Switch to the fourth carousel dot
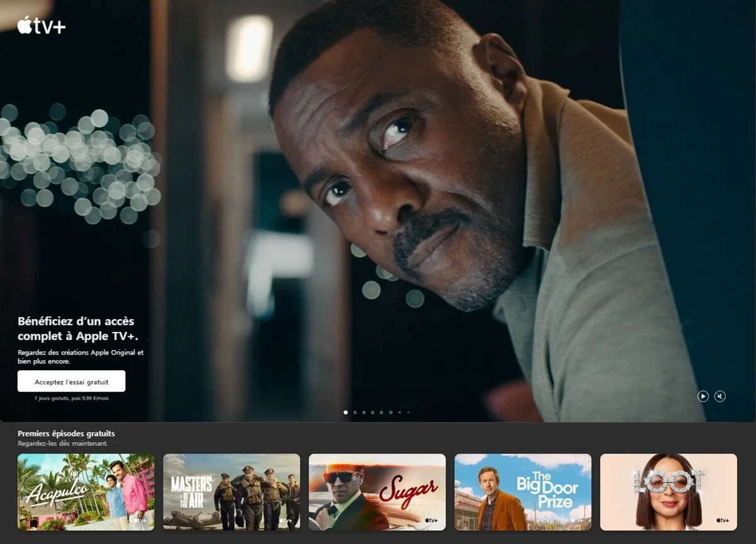The image size is (756, 544). pyautogui.click(x=372, y=412)
